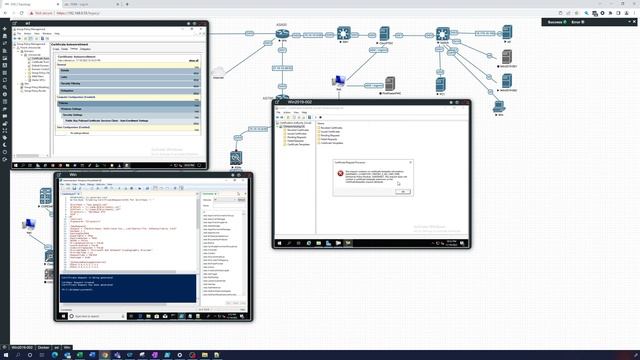Collapse the Security Settings section in GPO report

(131, 115)
